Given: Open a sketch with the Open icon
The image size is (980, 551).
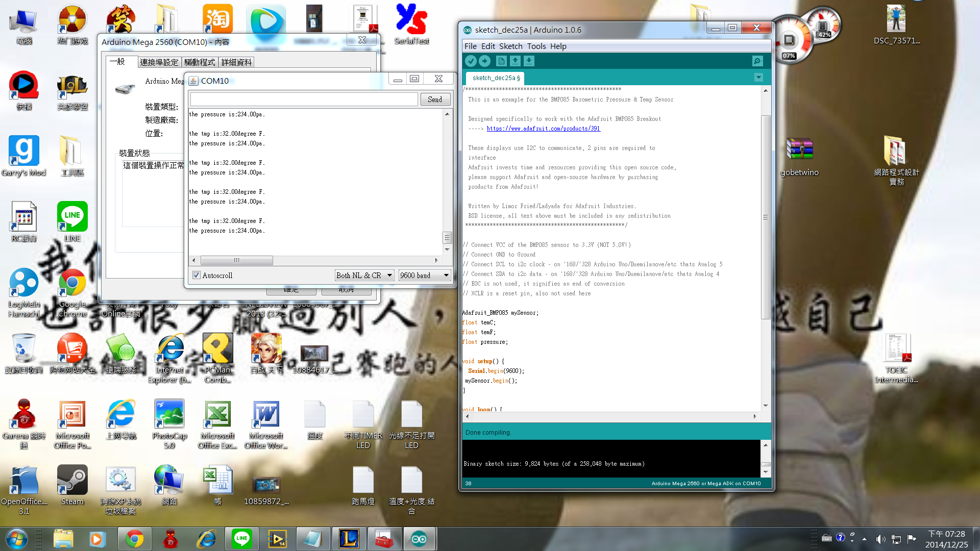Looking at the screenshot, I should pos(515,61).
